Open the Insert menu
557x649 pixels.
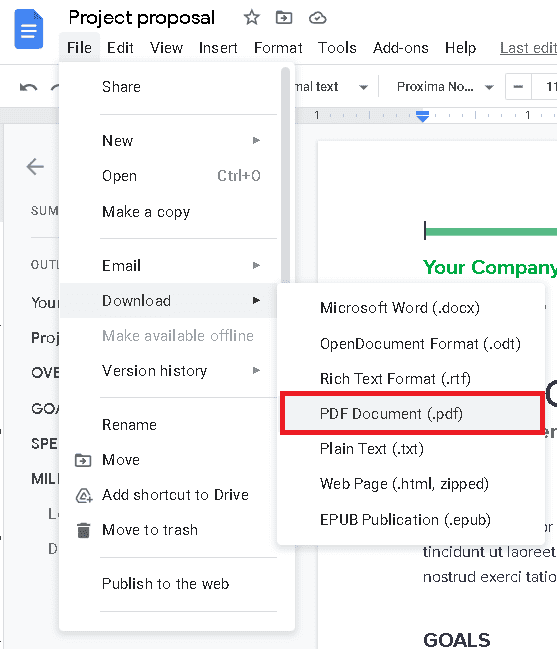[x=218, y=48]
